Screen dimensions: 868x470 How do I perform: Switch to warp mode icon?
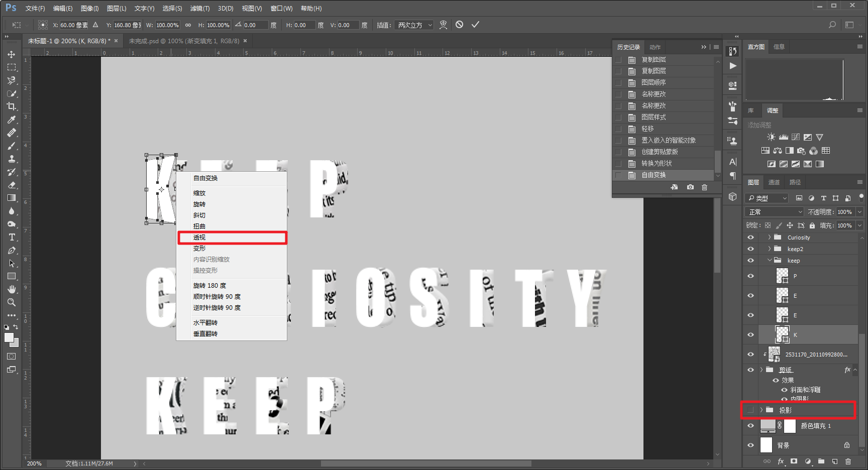(x=443, y=25)
